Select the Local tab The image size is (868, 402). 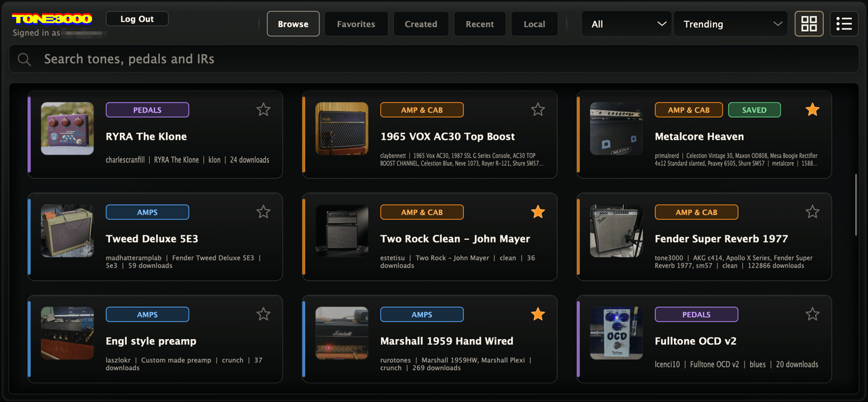tap(534, 24)
